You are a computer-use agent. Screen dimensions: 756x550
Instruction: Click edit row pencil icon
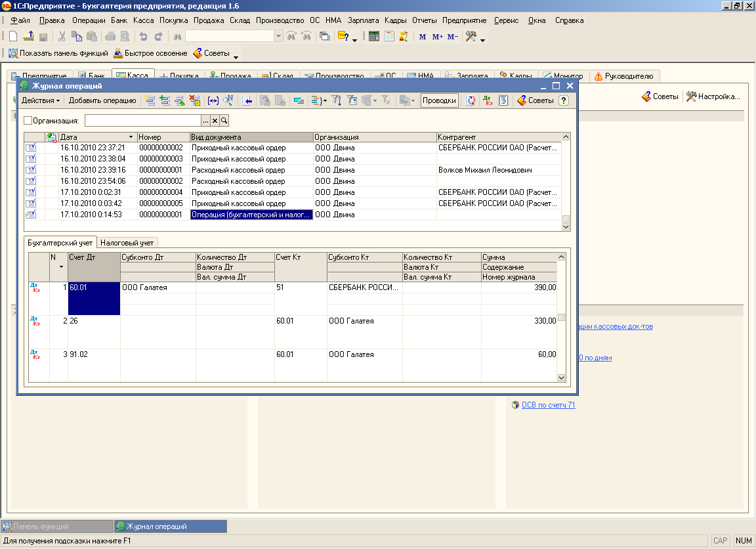tap(180, 100)
